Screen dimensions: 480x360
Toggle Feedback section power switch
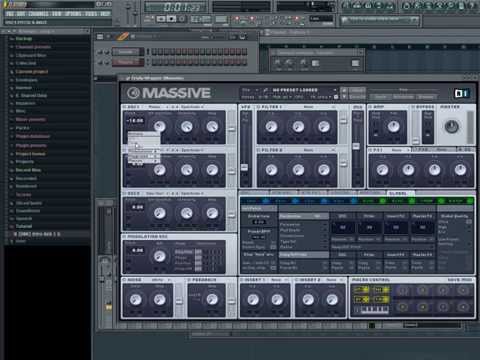coord(189,280)
